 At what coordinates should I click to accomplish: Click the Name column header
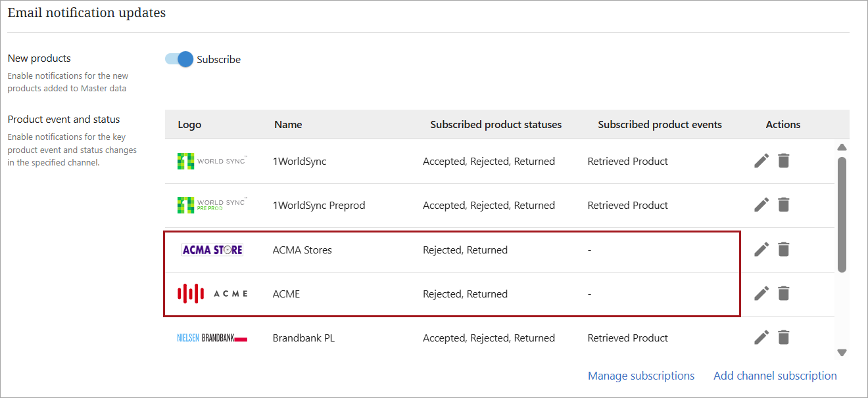[288, 124]
